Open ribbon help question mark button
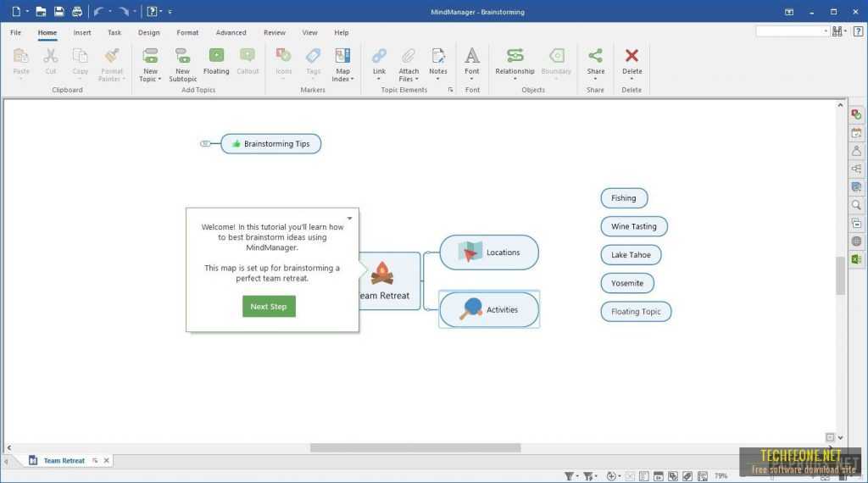868x483 pixels. coord(858,31)
